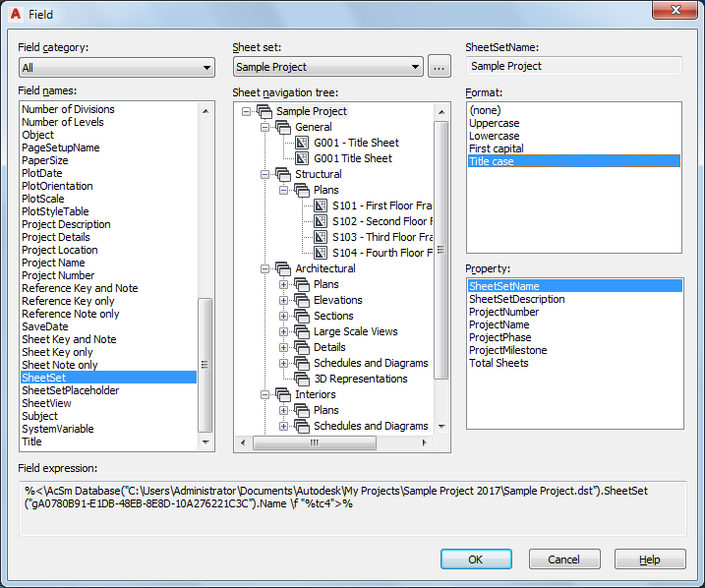Viewport: 705px width, 588px height.
Task: Click the Sample Project sheet set icon
Action: (x=264, y=111)
